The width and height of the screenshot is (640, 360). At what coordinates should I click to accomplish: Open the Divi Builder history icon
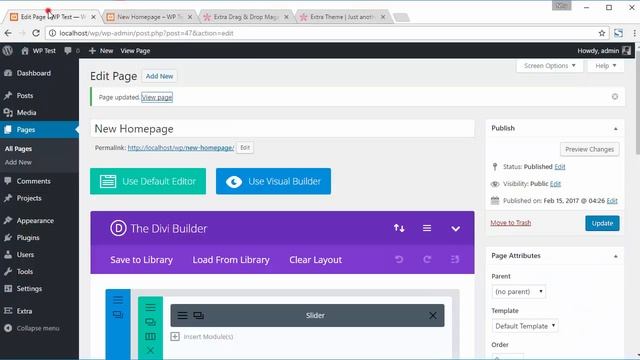(x=455, y=259)
